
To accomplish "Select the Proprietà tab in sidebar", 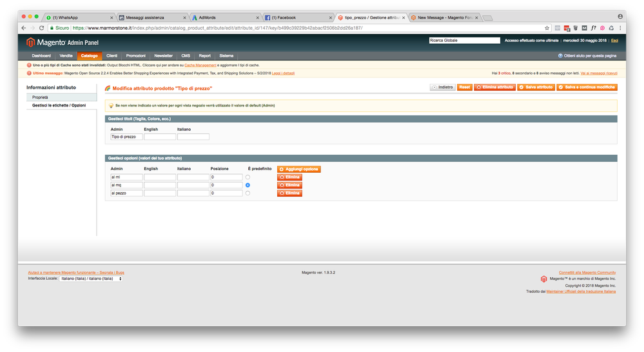I will click(40, 97).
